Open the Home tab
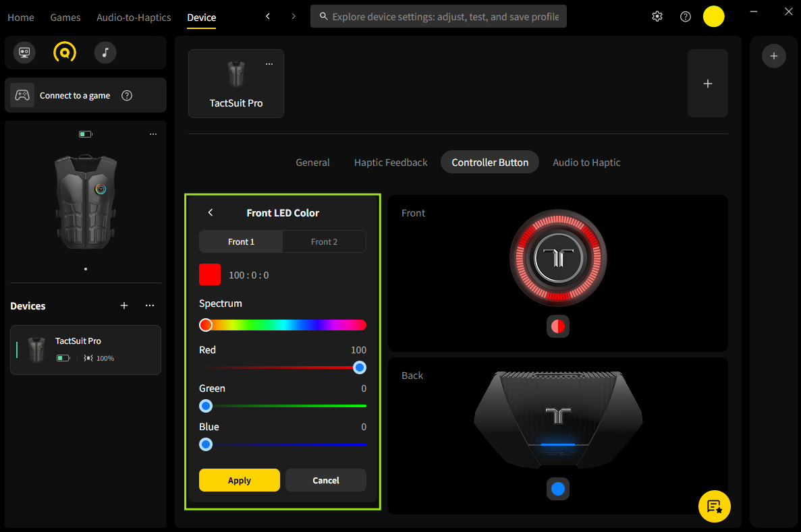The width and height of the screenshot is (801, 532). 21,18
